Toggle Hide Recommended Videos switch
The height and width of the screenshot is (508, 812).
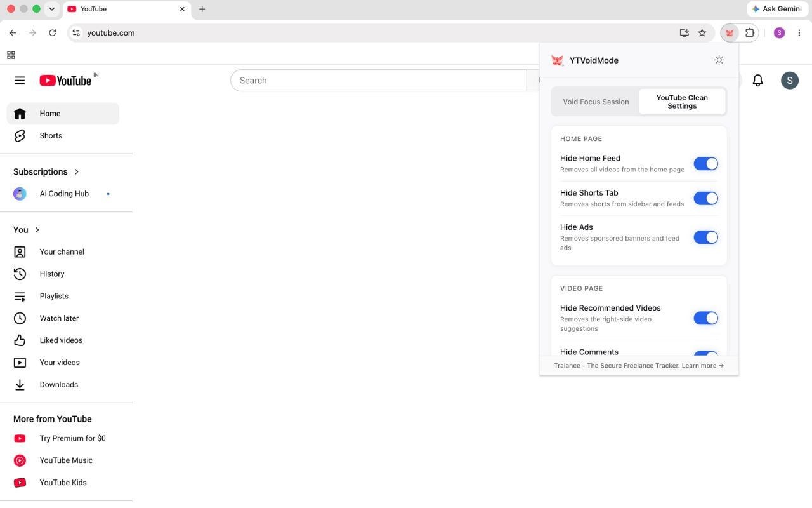(705, 318)
